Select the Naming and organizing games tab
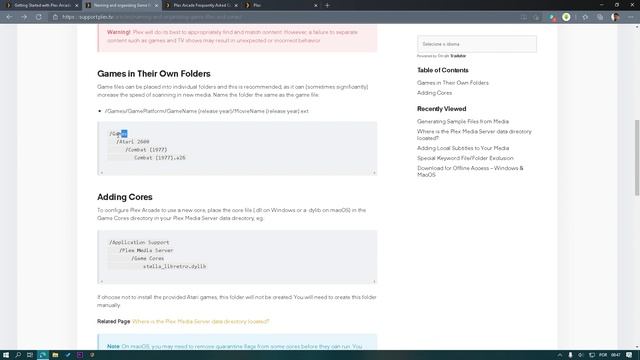The height and width of the screenshot is (360, 640). 122,5
